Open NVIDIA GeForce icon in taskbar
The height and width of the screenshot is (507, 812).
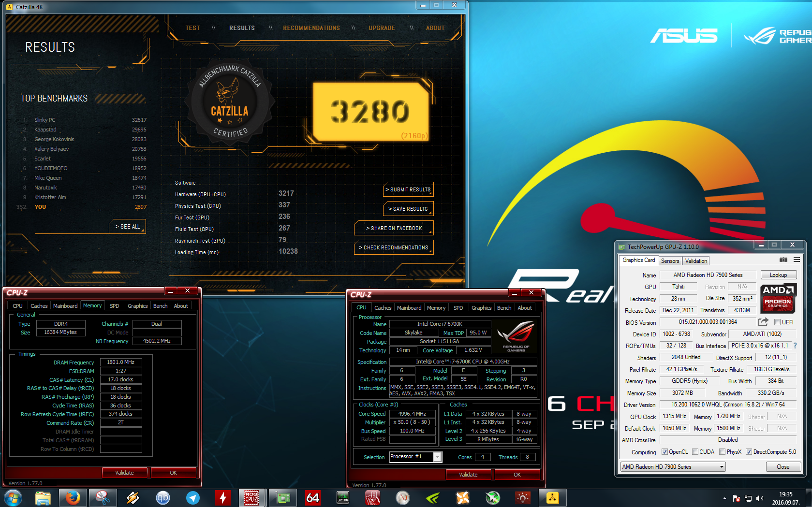point(433,498)
